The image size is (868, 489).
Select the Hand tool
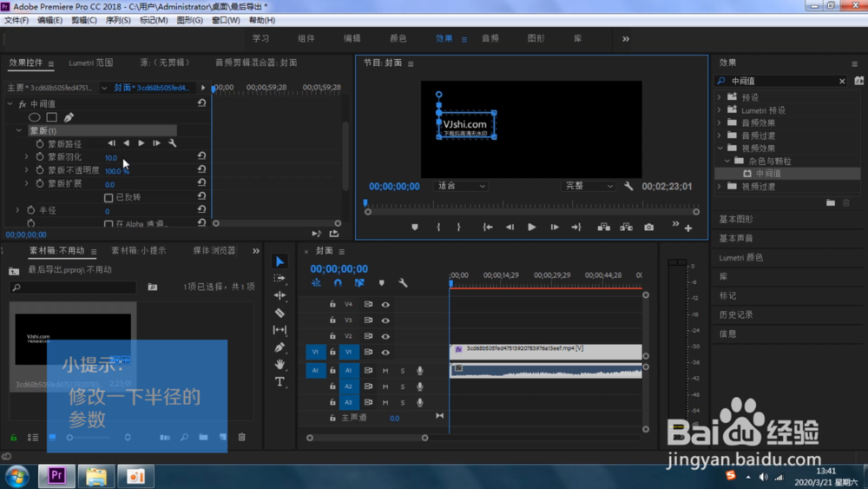280,364
